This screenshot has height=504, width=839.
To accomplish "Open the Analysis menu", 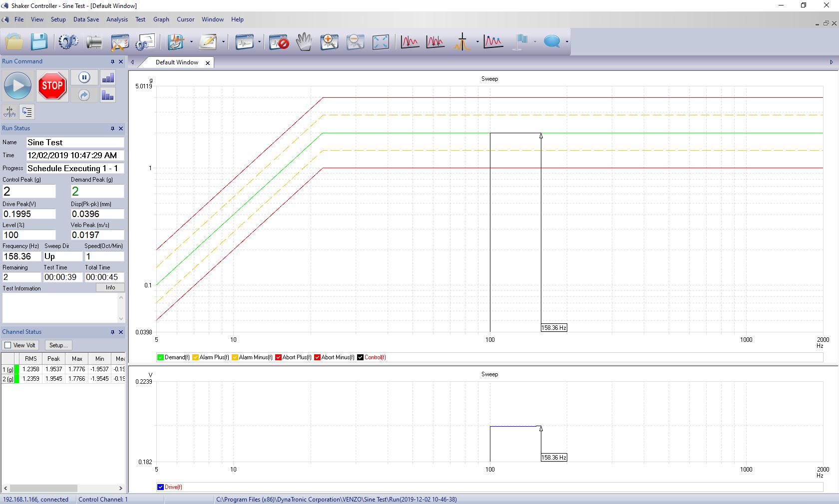I will tap(117, 19).
